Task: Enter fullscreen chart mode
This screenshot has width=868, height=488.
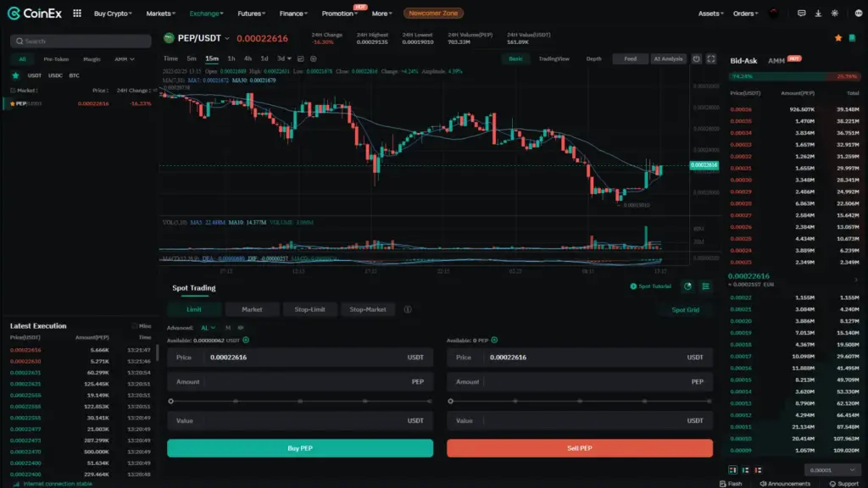Action: (x=711, y=58)
